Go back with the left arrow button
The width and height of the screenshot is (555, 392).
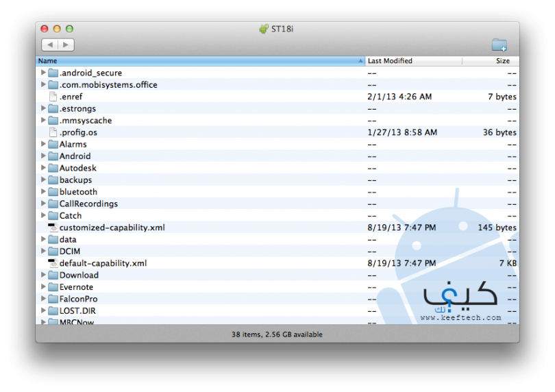pyautogui.click(x=50, y=45)
